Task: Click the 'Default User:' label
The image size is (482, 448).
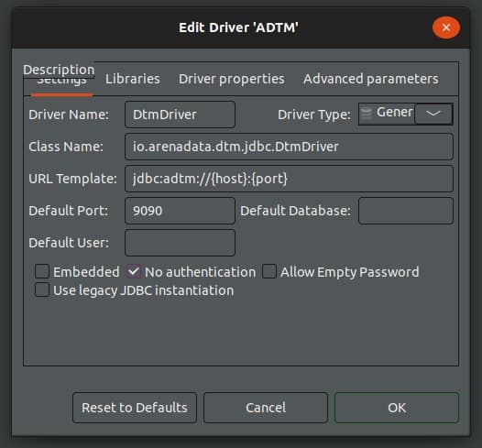Action: (69, 243)
